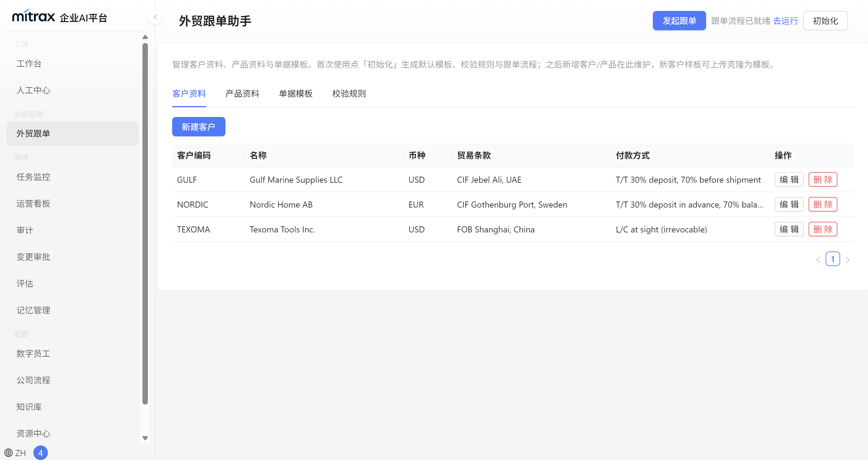Open the blue notification badge showing 4
The width and height of the screenshot is (868, 460).
point(40,453)
